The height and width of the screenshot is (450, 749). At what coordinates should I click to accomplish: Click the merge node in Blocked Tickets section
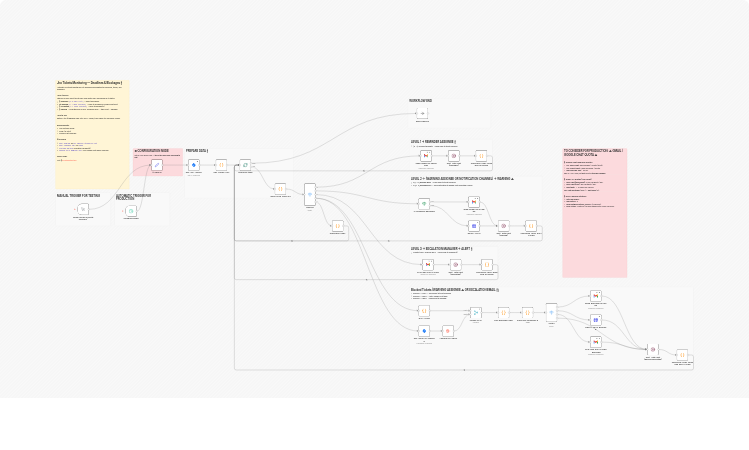(475, 312)
